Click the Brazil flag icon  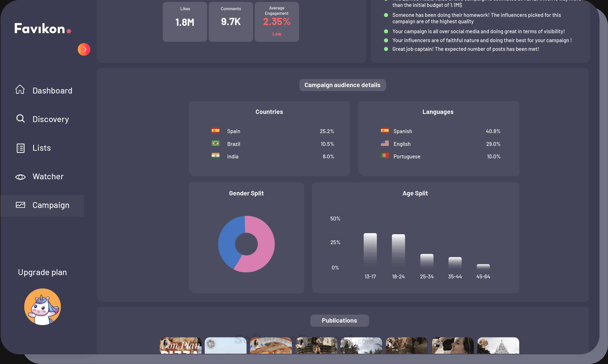click(216, 143)
